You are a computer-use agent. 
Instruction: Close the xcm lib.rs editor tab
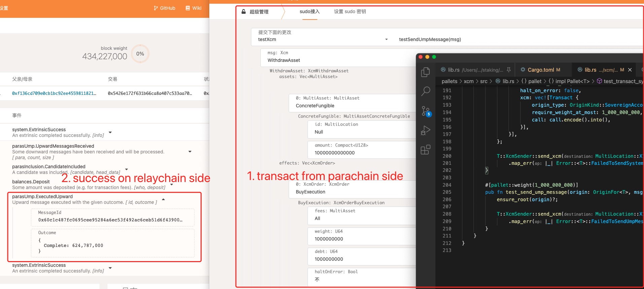[630, 70]
